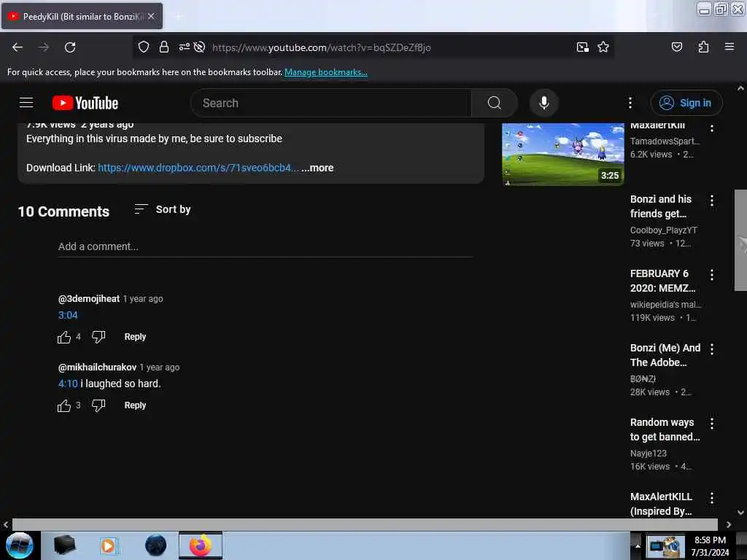Go to YouTube home via logo
The height and width of the screenshot is (560, 747).
click(85, 103)
